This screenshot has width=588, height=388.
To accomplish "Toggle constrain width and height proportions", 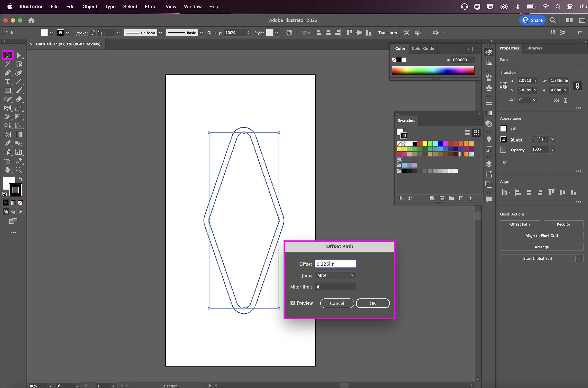I will pos(577,86).
